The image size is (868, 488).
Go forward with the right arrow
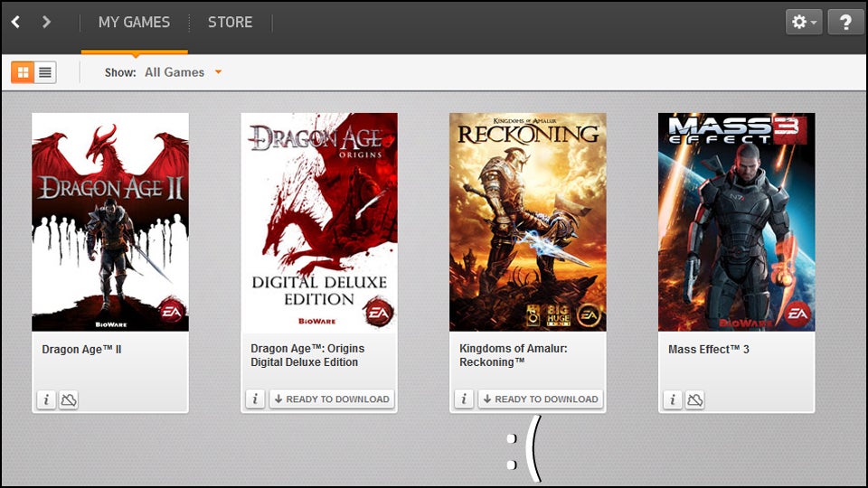[x=46, y=22]
